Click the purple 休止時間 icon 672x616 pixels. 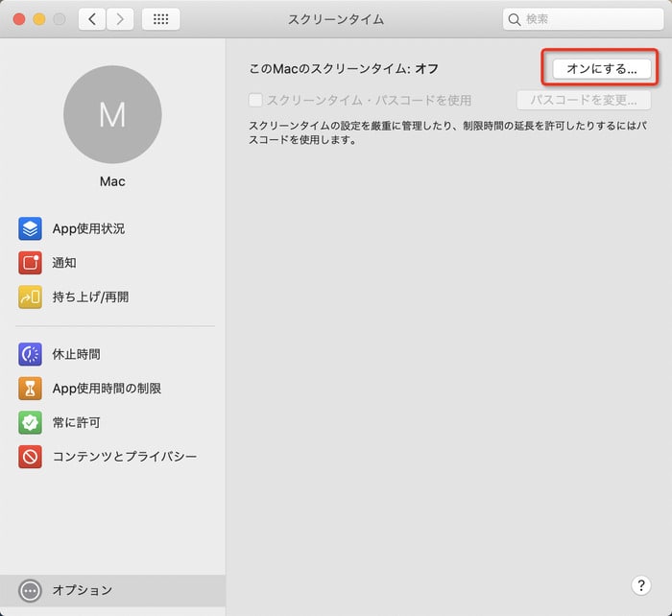point(30,354)
